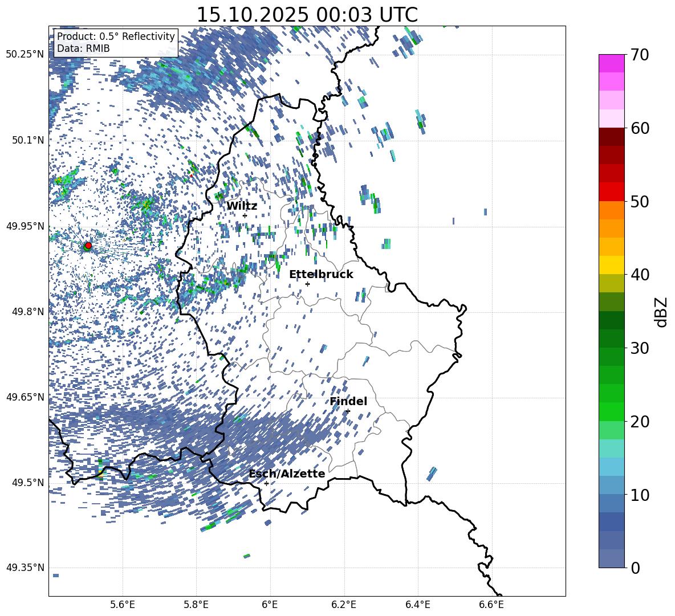
Task: Click the 50 colorbar tick label
Action: tap(640, 201)
